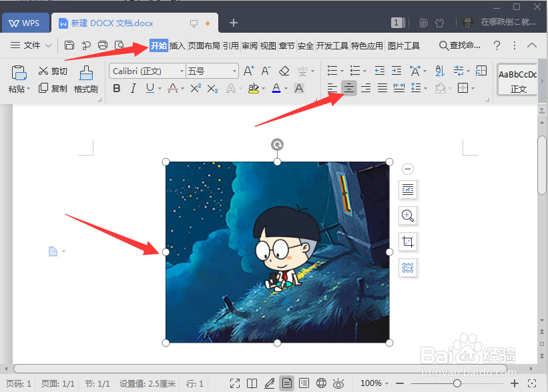Image resolution: width=548 pixels, height=392 pixels.
Task: Collapse the ribbon with up chevron
Action: pos(531,45)
